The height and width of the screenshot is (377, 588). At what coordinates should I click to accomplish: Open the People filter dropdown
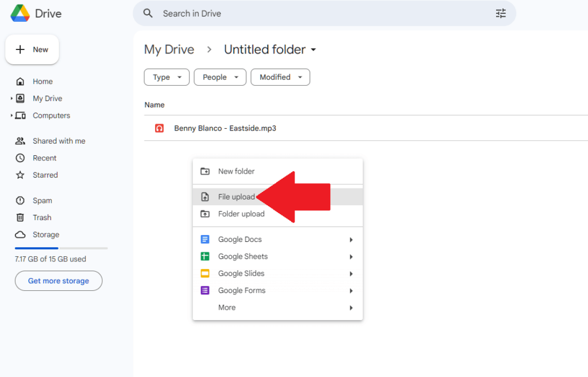pos(220,77)
